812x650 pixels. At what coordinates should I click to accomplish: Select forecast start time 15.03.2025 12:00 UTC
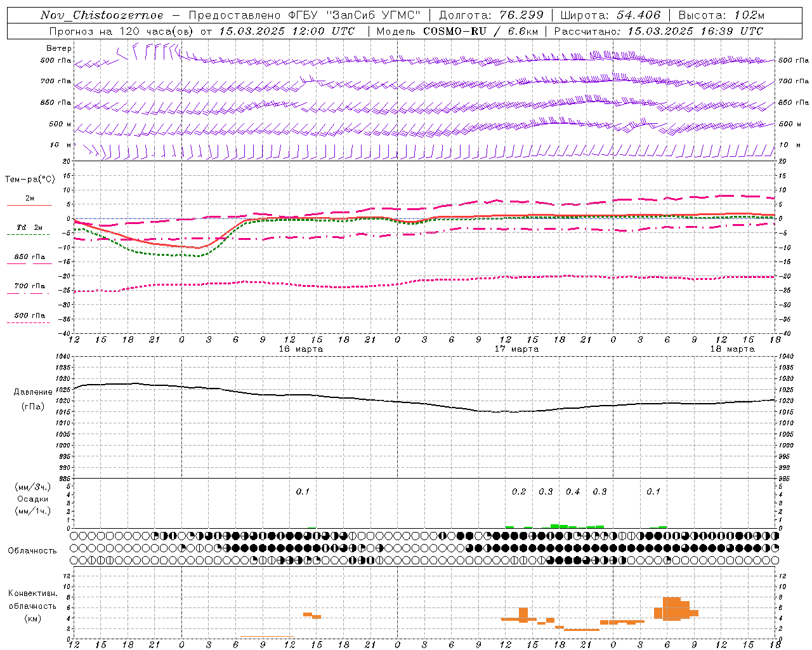coord(287,31)
